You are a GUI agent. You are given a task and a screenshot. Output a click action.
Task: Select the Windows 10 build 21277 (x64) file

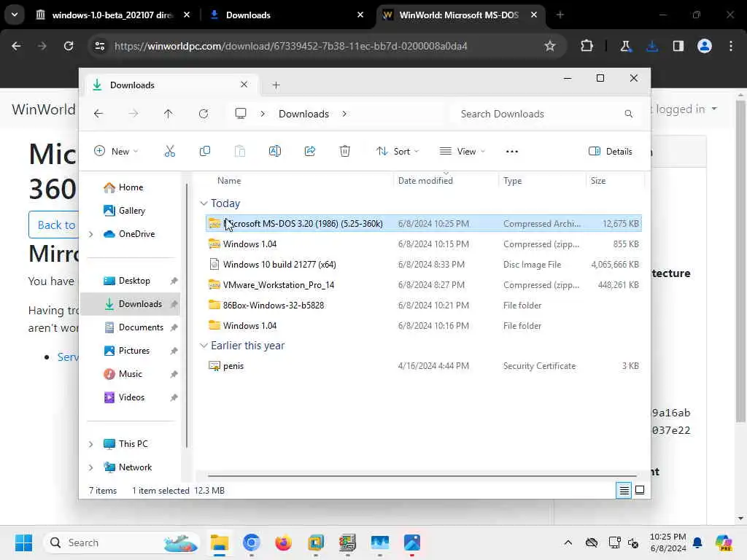click(x=424, y=265)
